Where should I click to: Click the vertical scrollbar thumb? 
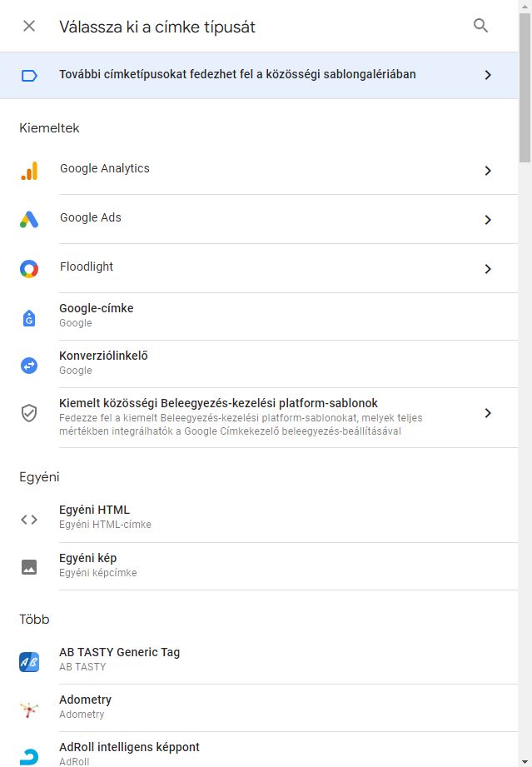click(x=525, y=88)
